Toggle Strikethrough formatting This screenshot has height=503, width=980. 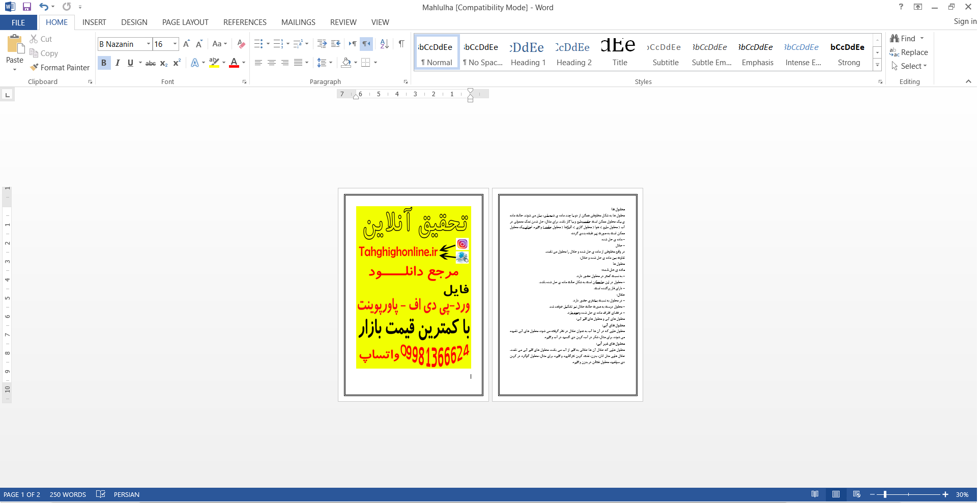pyautogui.click(x=151, y=63)
